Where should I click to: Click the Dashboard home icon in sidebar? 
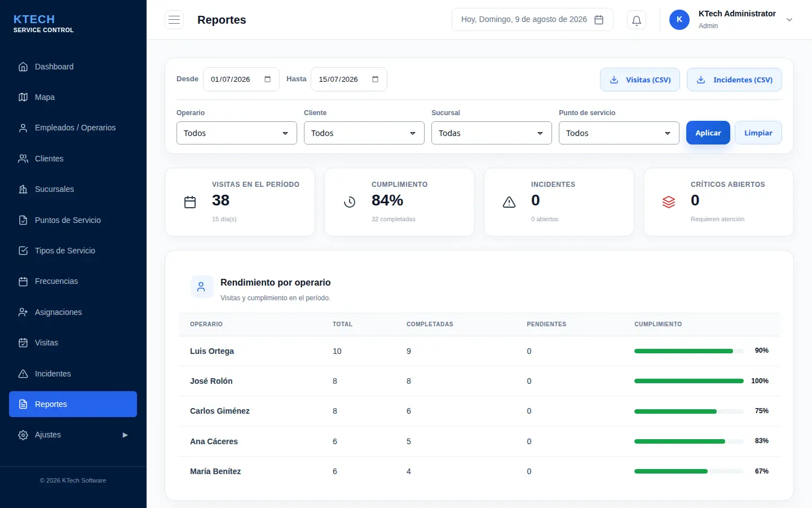(x=23, y=67)
